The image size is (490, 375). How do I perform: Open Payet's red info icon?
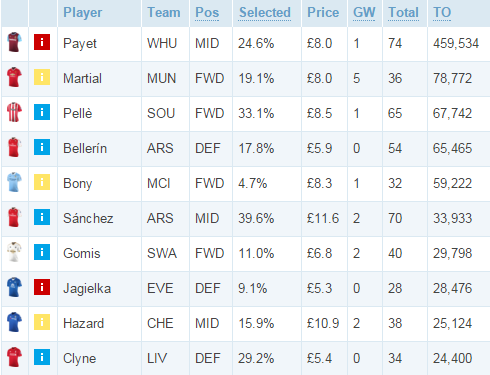tap(42, 42)
